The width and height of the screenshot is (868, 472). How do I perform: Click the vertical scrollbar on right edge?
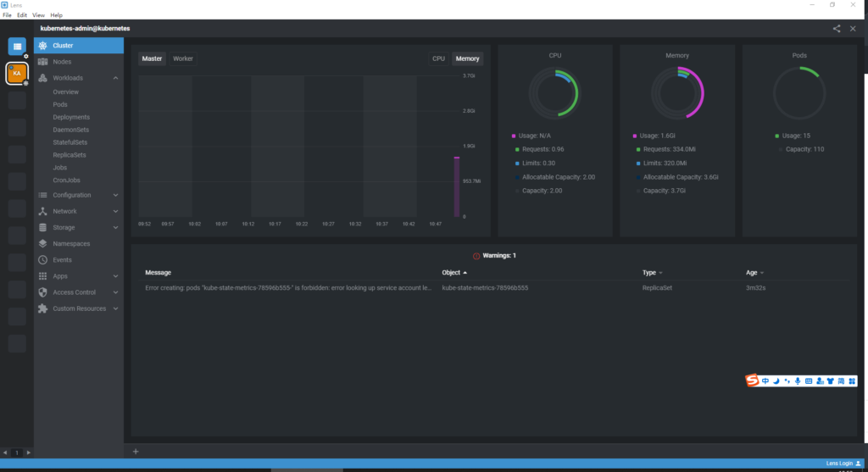(865, 258)
